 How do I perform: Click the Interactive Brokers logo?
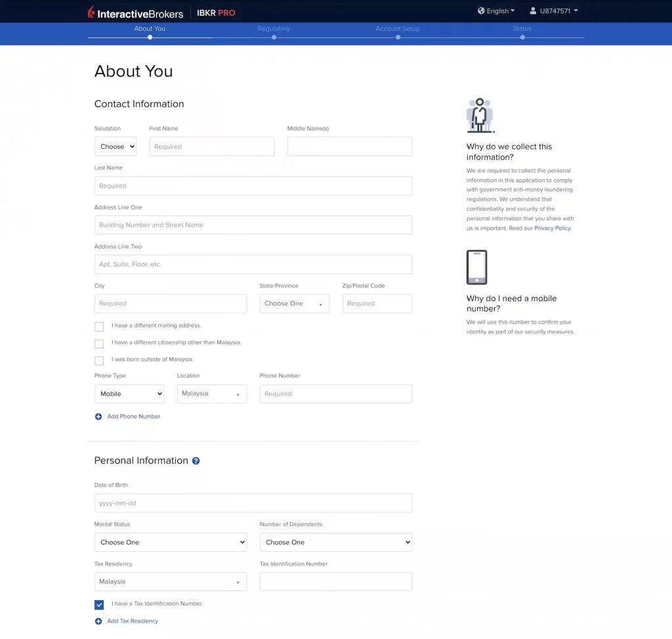click(x=136, y=12)
